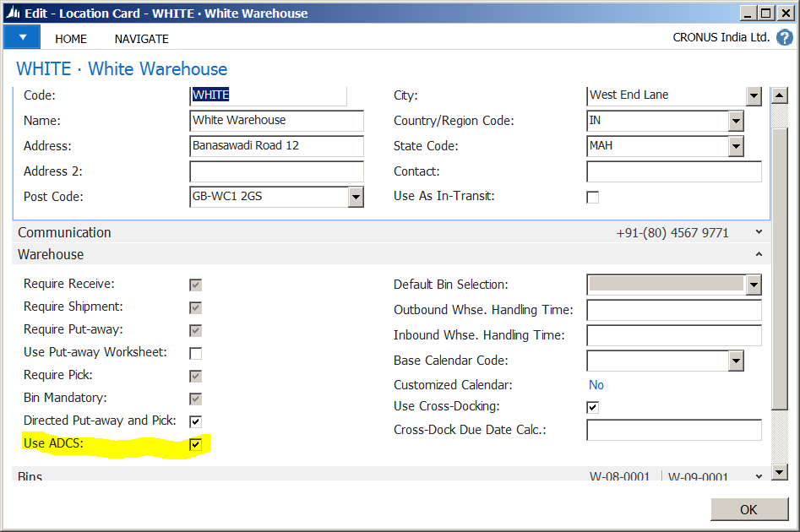The height and width of the screenshot is (532, 800).
Task: Toggle the Use ADCS checkbox
Action: pyautogui.click(x=195, y=444)
